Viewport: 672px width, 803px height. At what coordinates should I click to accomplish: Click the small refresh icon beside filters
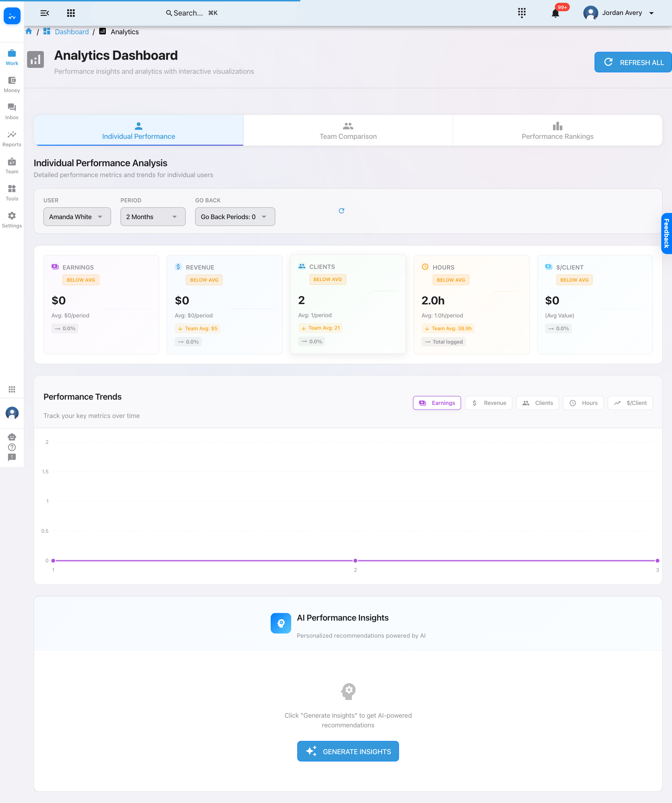(x=341, y=211)
